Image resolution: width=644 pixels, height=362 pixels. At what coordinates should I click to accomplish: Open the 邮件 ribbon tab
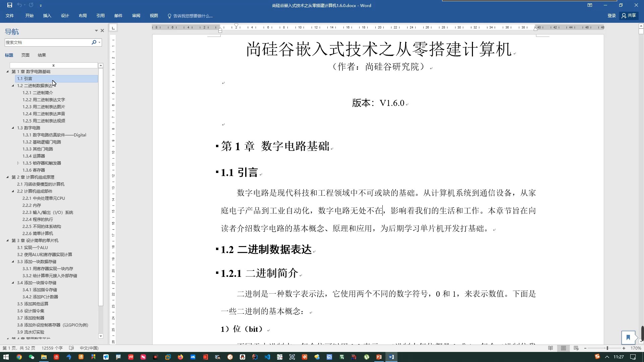(x=118, y=16)
